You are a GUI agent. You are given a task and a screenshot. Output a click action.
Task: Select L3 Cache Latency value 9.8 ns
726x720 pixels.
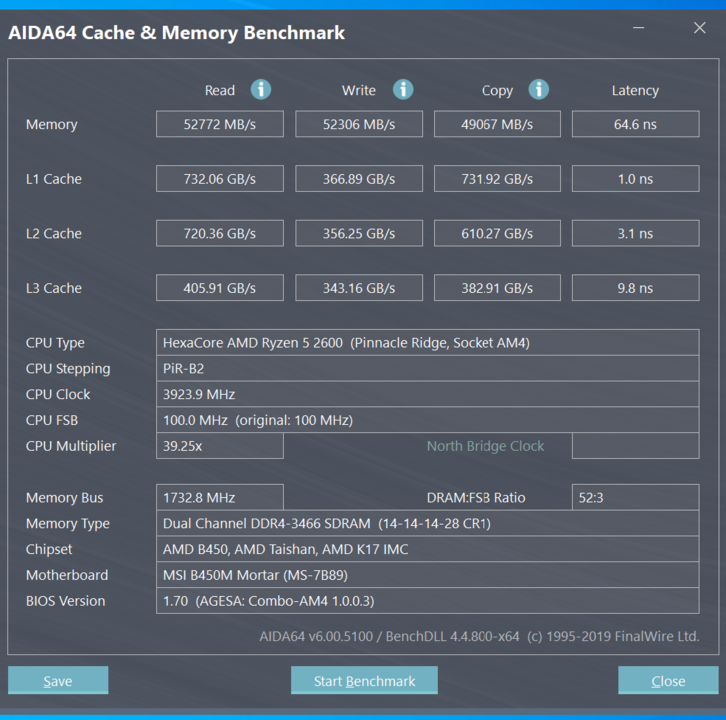click(x=636, y=288)
